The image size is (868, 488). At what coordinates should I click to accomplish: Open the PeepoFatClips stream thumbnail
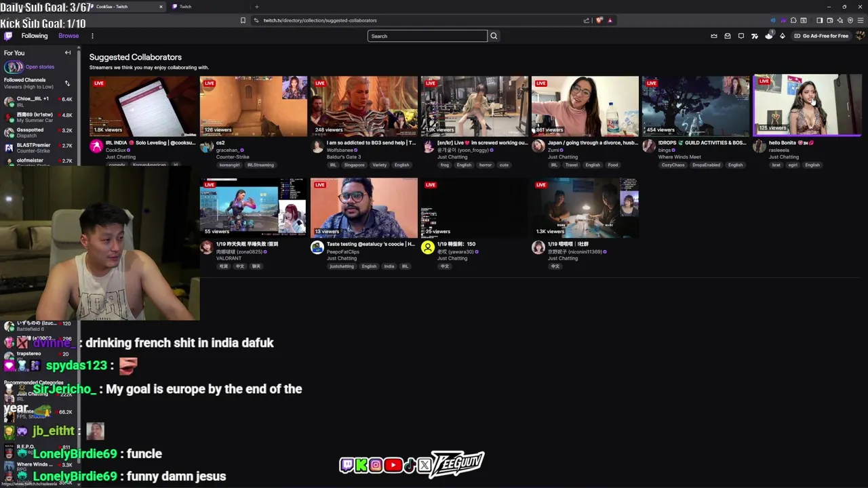coord(364,208)
